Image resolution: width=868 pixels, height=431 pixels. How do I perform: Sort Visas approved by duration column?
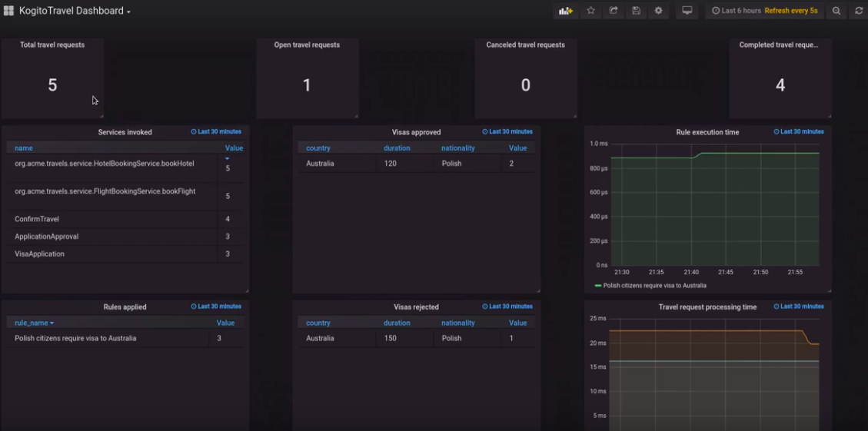397,148
